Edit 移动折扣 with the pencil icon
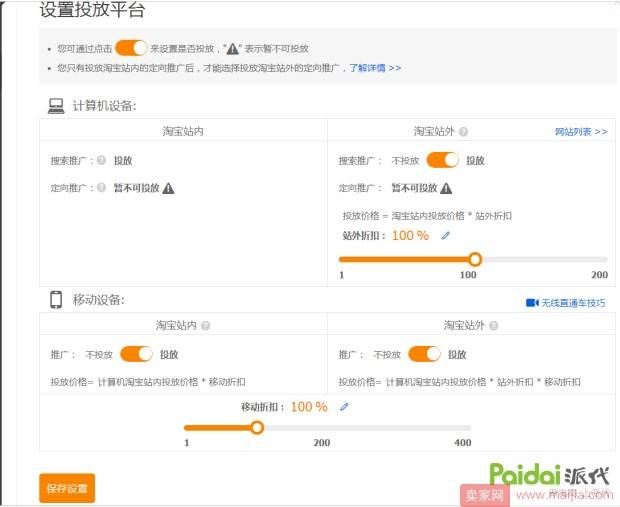Viewport: 620px width, 507px height. point(344,407)
